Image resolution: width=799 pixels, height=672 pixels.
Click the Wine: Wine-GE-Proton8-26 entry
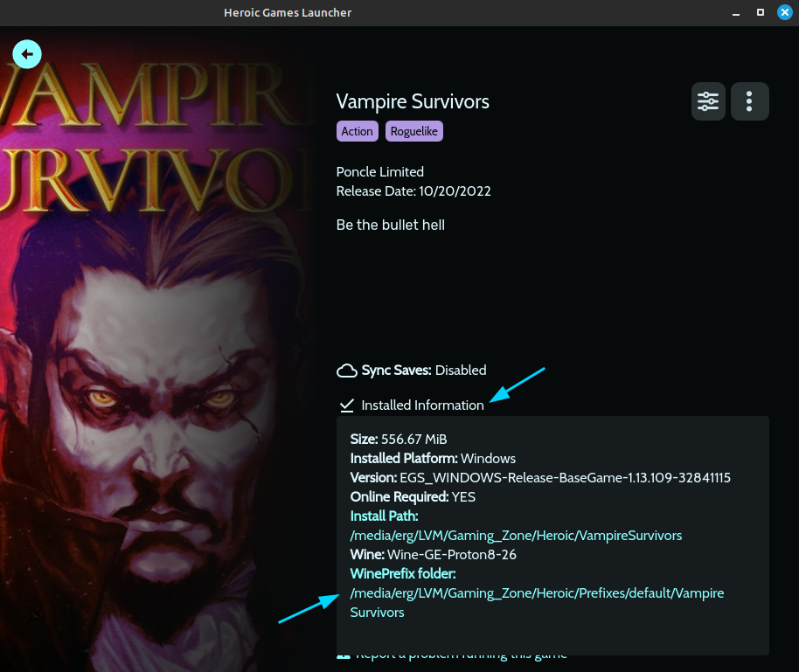pos(433,554)
